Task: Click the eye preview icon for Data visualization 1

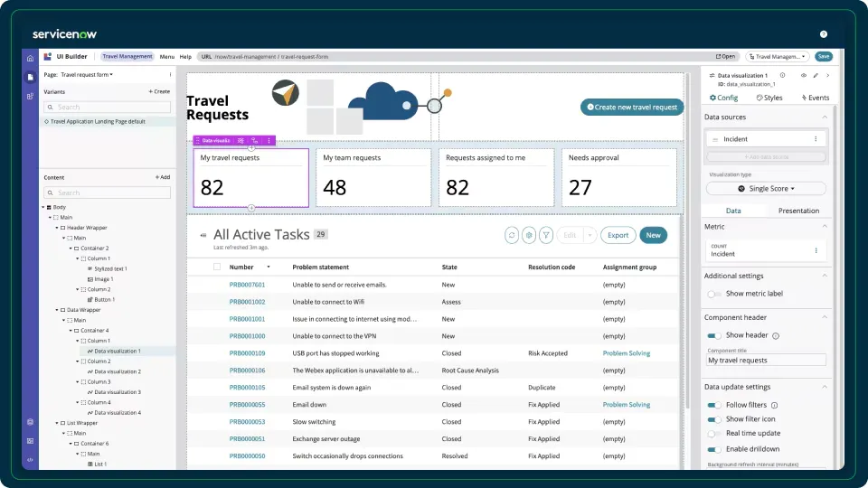Action: (x=803, y=76)
